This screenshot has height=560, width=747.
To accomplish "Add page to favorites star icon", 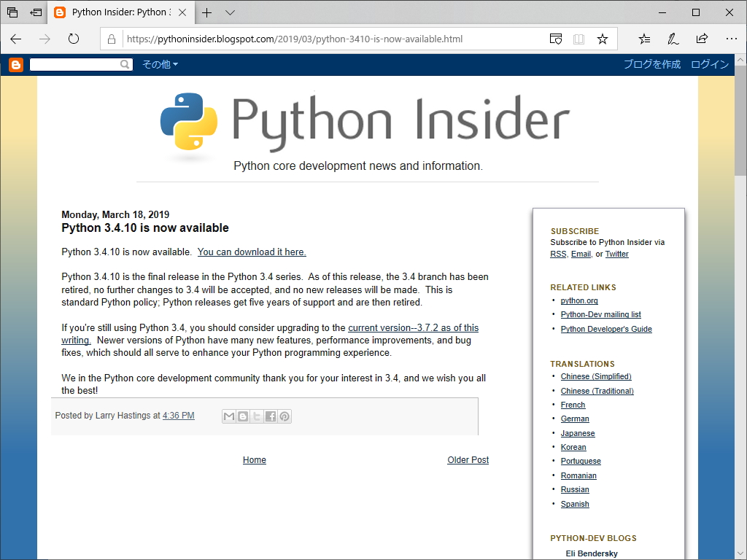I will (x=603, y=39).
